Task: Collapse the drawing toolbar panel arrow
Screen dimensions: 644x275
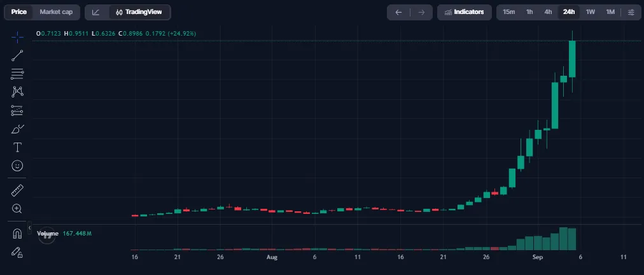Action: click(x=29, y=227)
